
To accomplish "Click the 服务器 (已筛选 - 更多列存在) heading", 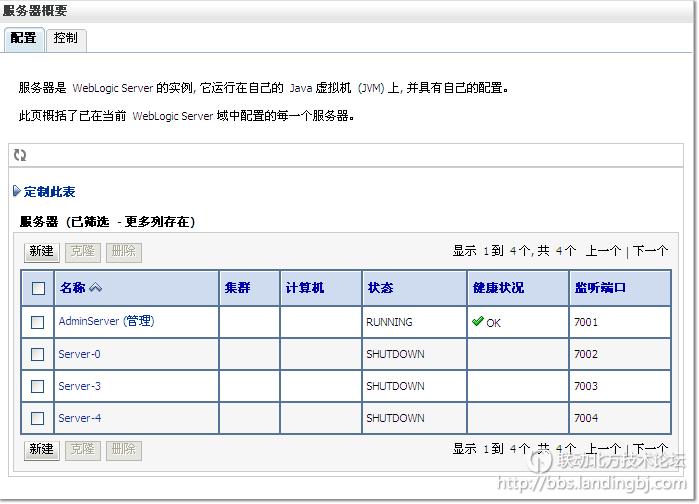I will pyautogui.click(x=107, y=221).
